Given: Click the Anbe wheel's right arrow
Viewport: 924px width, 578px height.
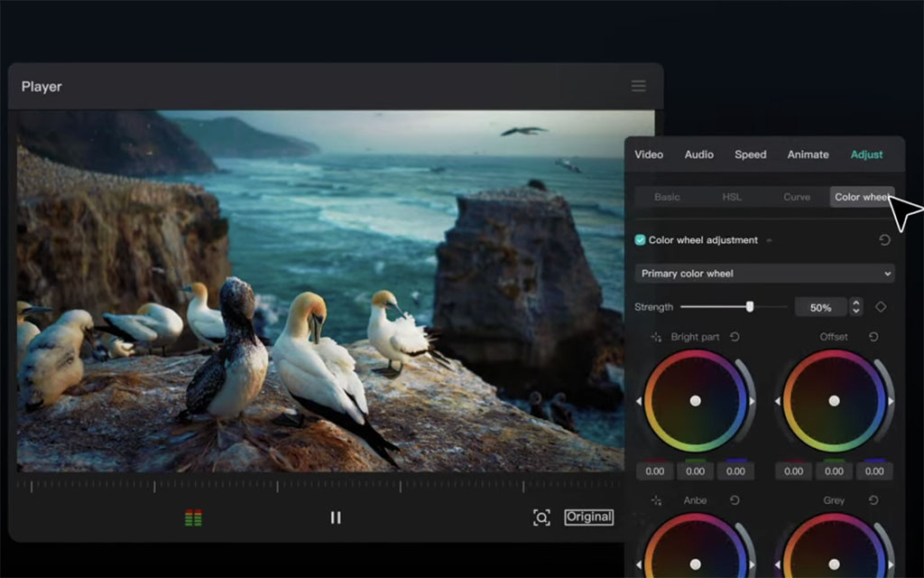Looking at the screenshot, I should (753, 564).
